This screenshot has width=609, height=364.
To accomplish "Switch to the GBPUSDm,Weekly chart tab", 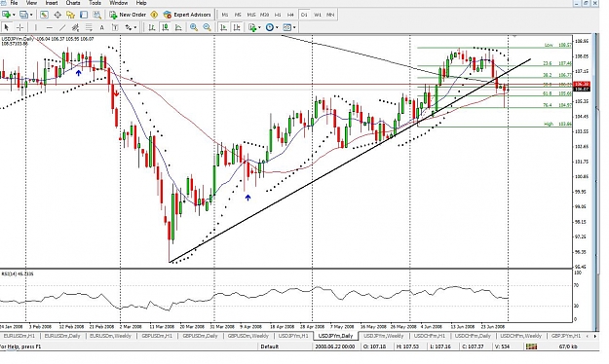I will pos(248,336).
